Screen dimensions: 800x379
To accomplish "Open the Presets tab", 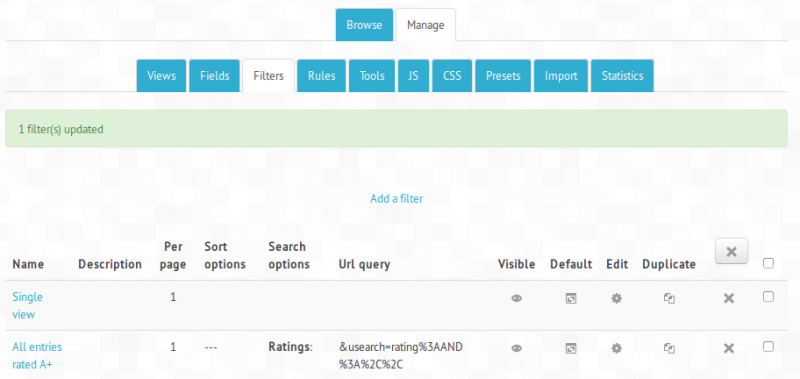I will tap(503, 76).
